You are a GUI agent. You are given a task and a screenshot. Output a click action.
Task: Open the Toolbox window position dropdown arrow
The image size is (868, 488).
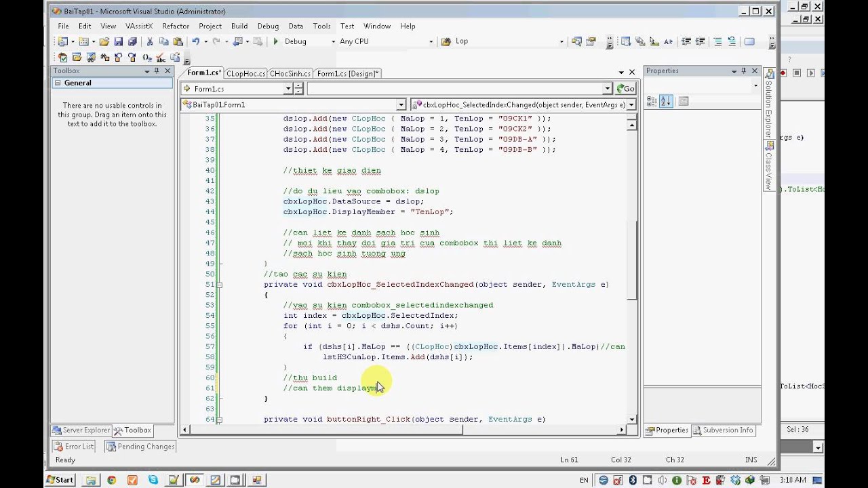[146, 71]
